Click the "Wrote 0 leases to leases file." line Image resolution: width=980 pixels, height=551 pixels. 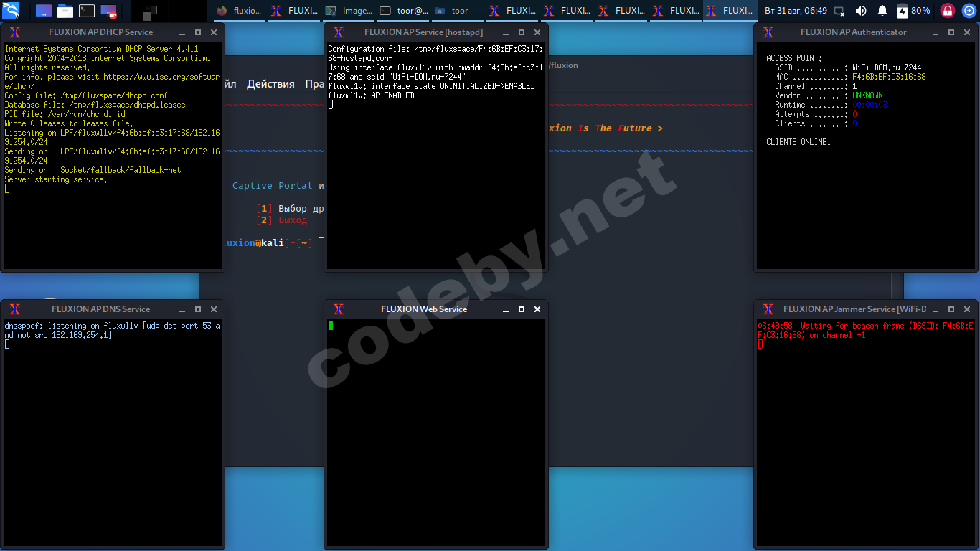(x=67, y=123)
